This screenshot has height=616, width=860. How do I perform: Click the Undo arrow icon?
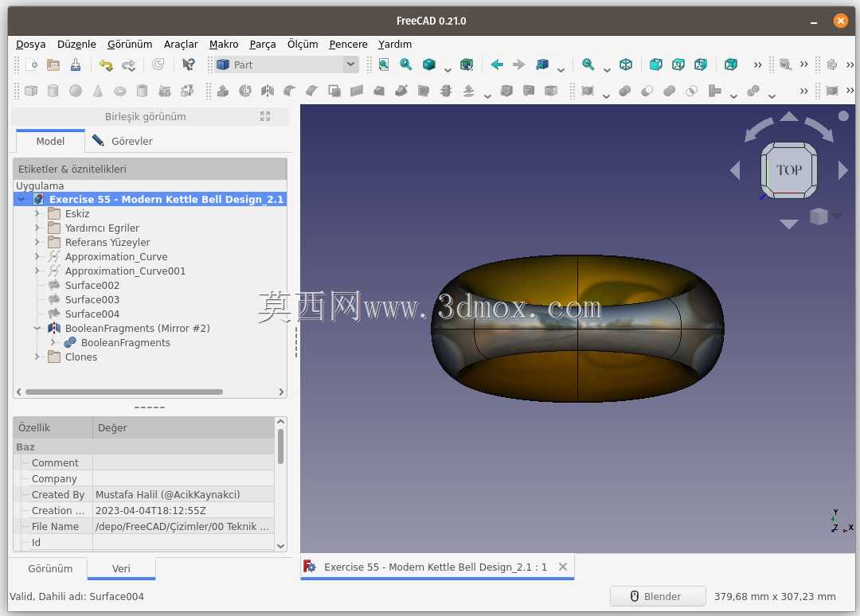[105, 65]
